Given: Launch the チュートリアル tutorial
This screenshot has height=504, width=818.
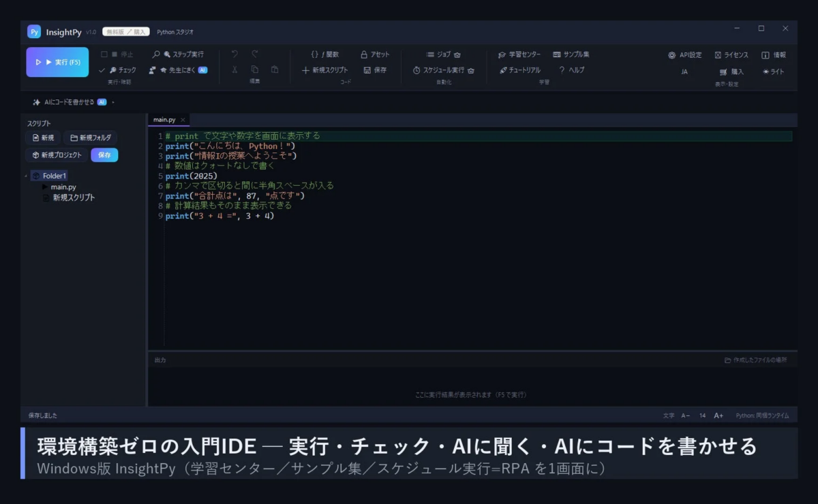Looking at the screenshot, I should point(519,70).
